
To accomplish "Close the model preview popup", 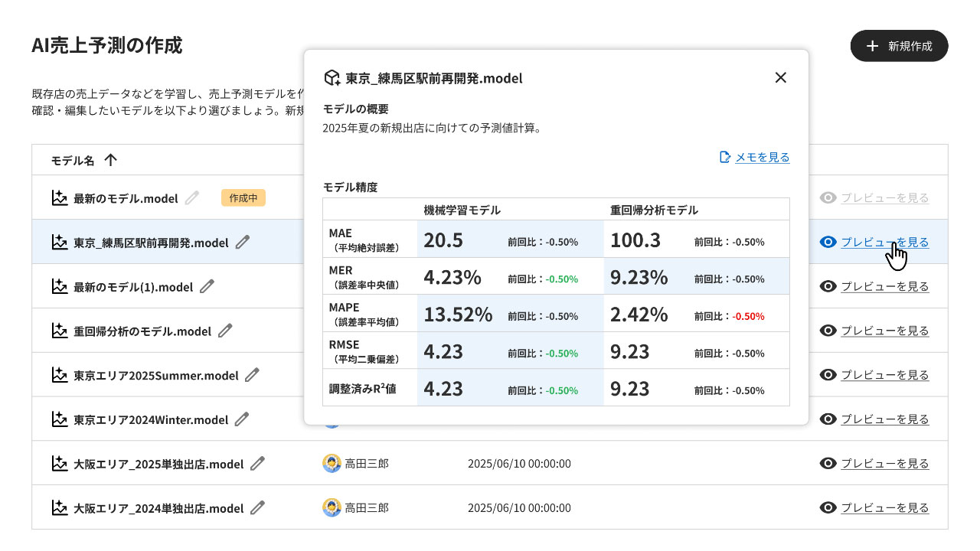I will pos(780,77).
